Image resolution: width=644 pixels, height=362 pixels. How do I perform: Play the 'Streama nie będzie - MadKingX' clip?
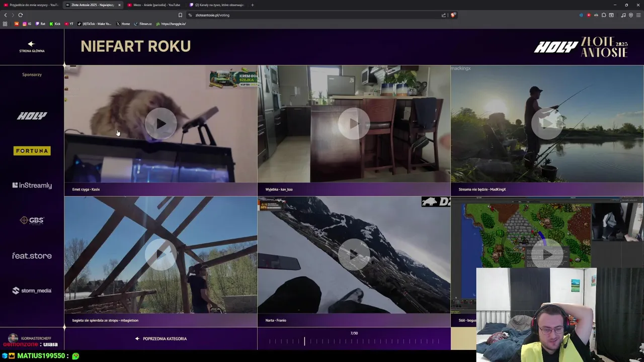click(x=547, y=124)
